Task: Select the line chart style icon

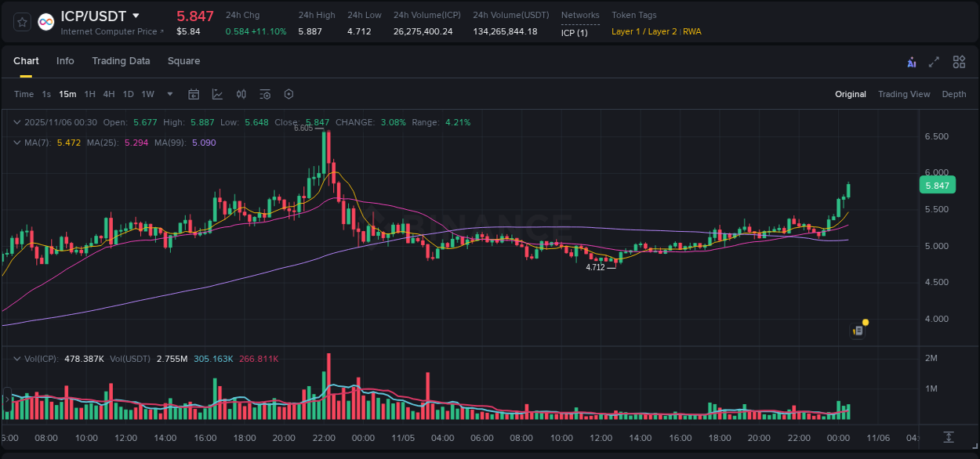Action: [217, 94]
